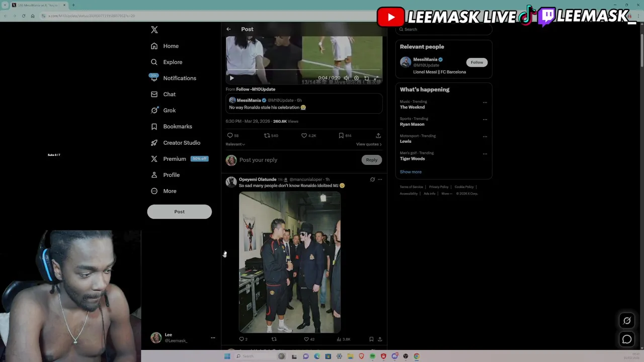Open options for The Weeknd trend
The image size is (644, 362).
485,103
